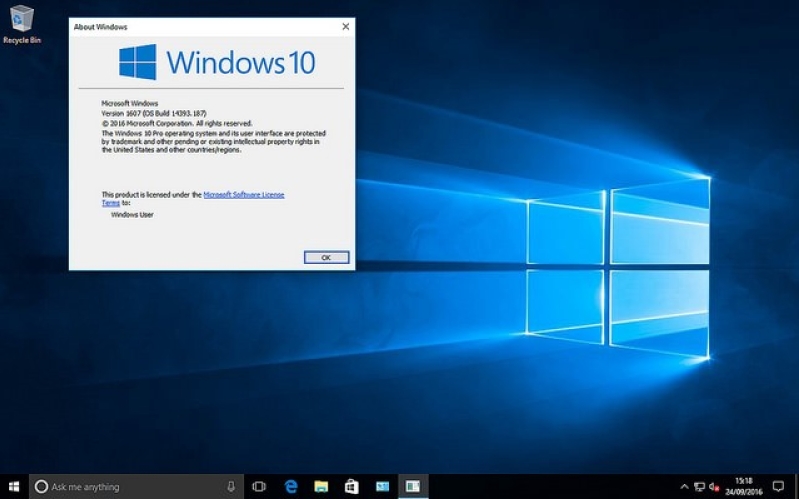799x499 pixels.
Task: Click the muted volume speaker icon
Action: click(714, 487)
